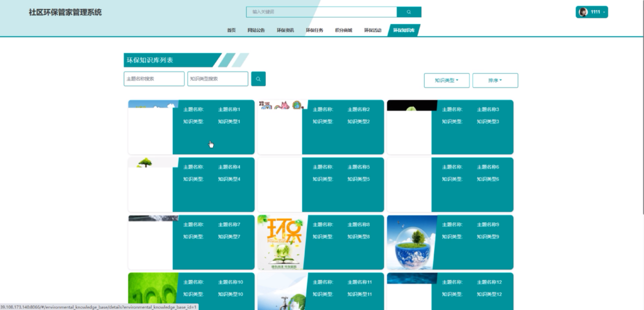Open the 网站公告 tab

256,30
